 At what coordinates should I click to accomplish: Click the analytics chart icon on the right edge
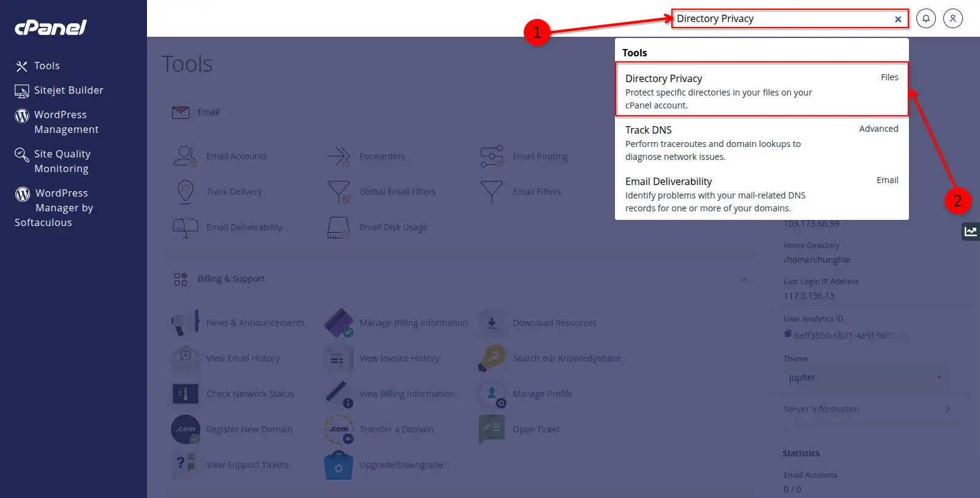pyautogui.click(x=971, y=232)
